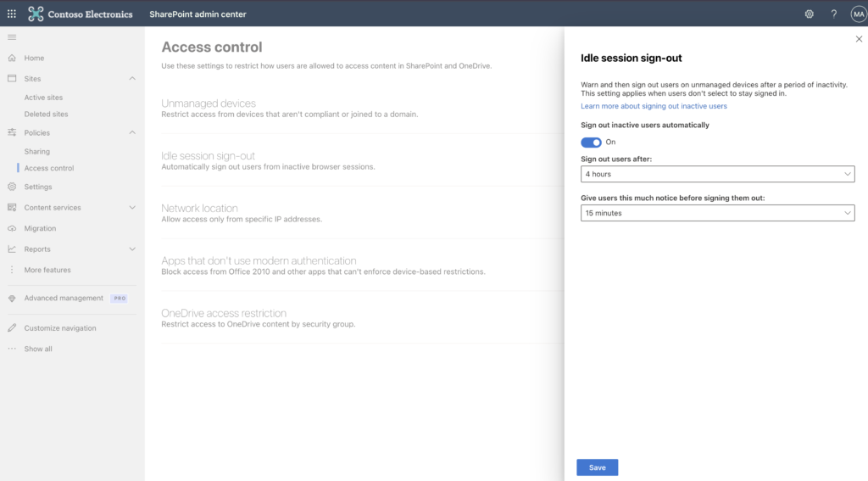Open the app launcher waffle icon
The image size is (868, 481).
tap(12, 14)
